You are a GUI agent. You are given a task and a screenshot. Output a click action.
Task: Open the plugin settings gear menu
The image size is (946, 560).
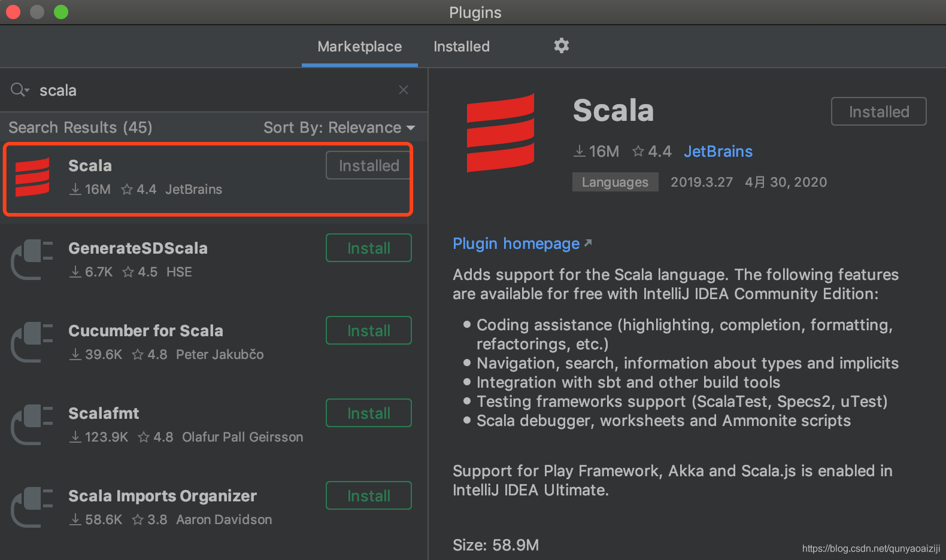[561, 45]
